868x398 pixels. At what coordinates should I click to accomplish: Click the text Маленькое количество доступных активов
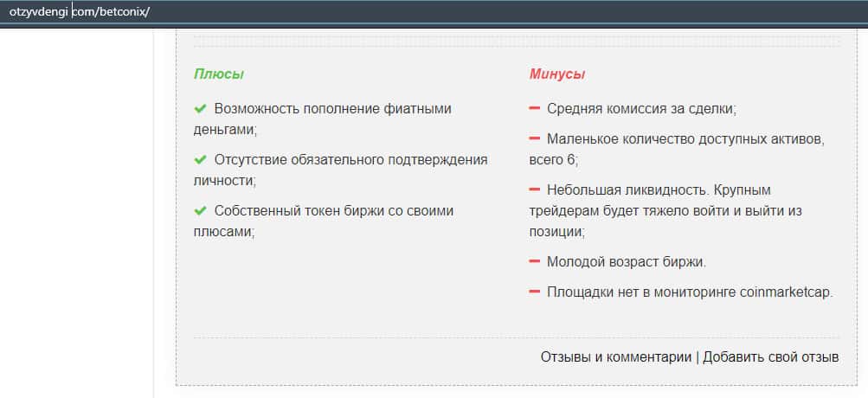point(686,139)
